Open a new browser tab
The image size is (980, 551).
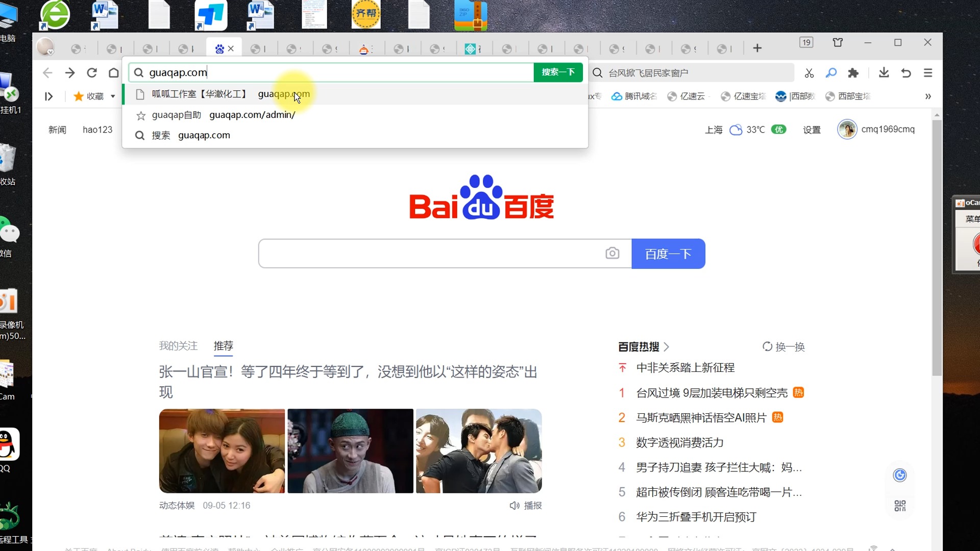757,48
